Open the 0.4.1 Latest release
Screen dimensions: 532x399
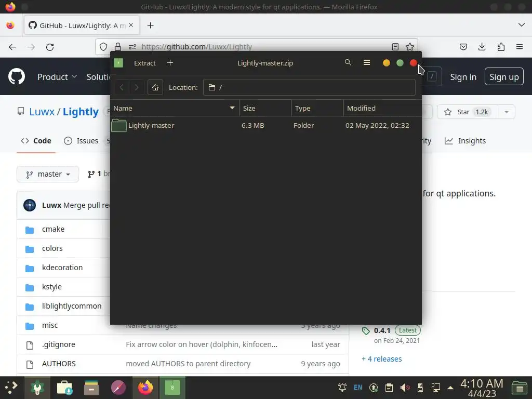click(391, 330)
